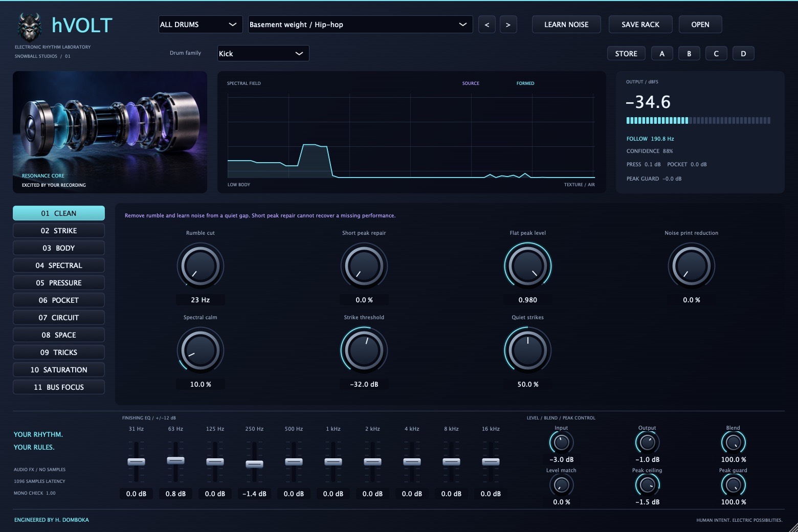Click the SAVE RACK button

coord(640,25)
